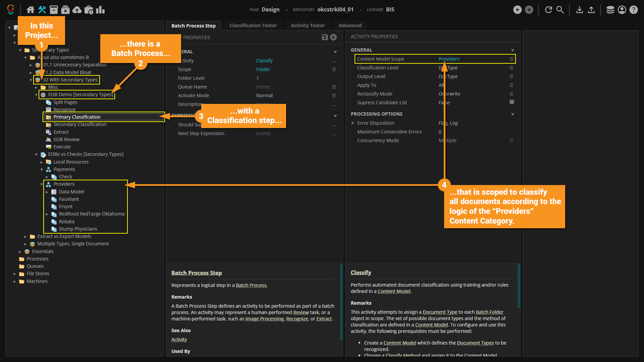
Task: Click the refresh icon in top toolbar
Action: (x=548, y=10)
